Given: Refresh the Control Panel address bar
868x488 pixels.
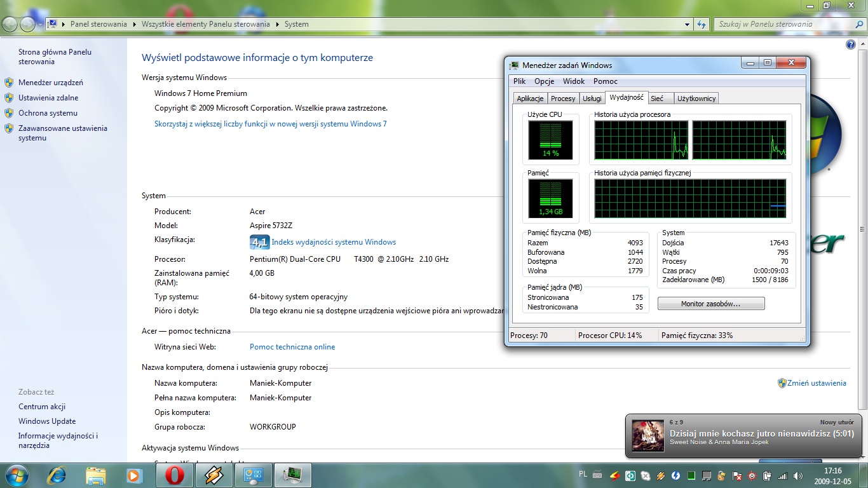Looking at the screenshot, I should pos(702,24).
